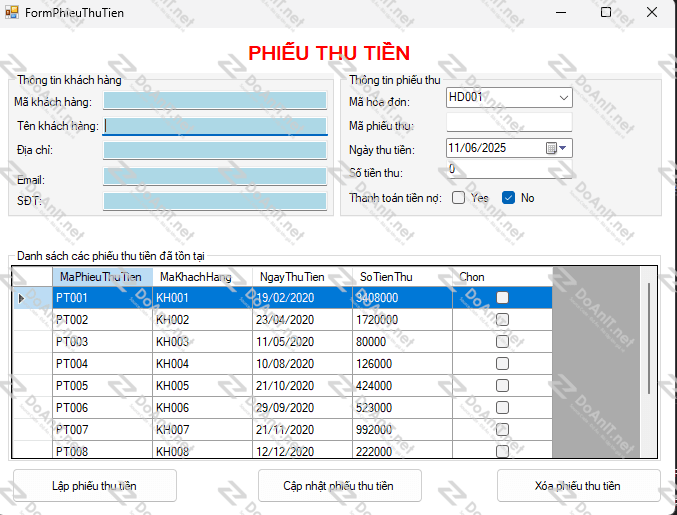Select cell KH001 in the grid
Image resolution: width=677 pixels, height=515 pixels.
(202, 297)
